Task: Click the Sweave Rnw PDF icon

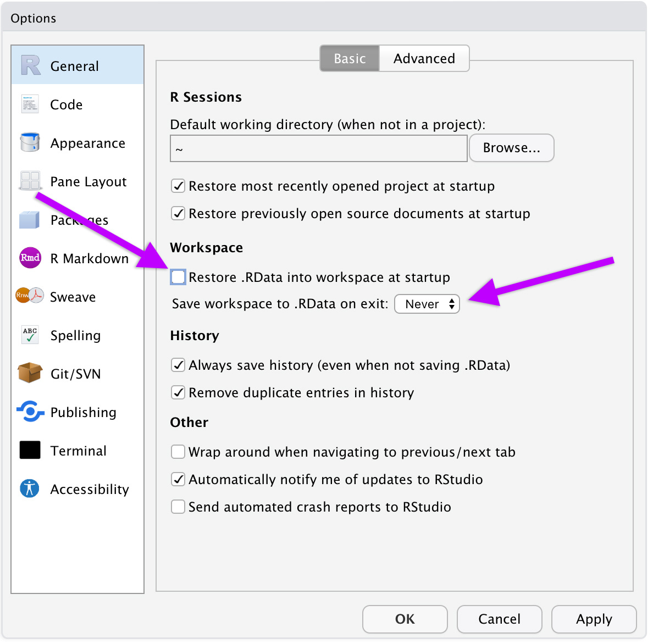Action: coord(30,296)
